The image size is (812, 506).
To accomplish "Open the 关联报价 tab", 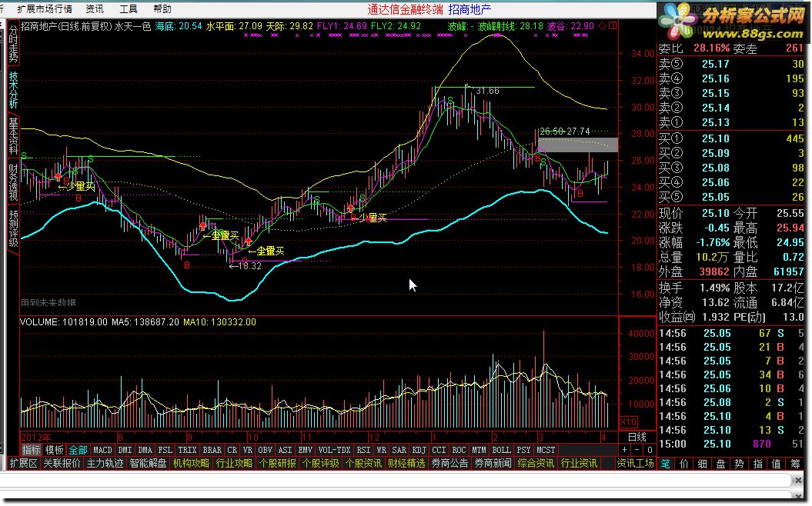I will [62, 464].
